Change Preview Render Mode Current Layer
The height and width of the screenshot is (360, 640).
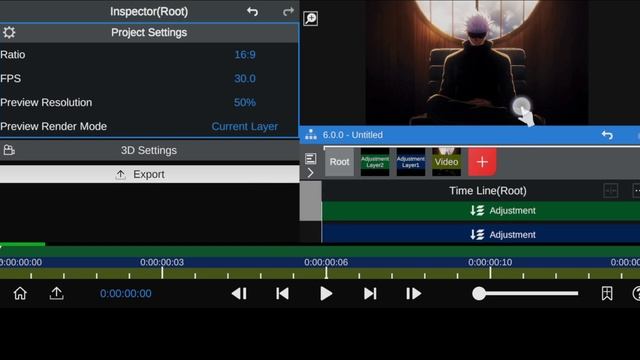coord(244,127)
